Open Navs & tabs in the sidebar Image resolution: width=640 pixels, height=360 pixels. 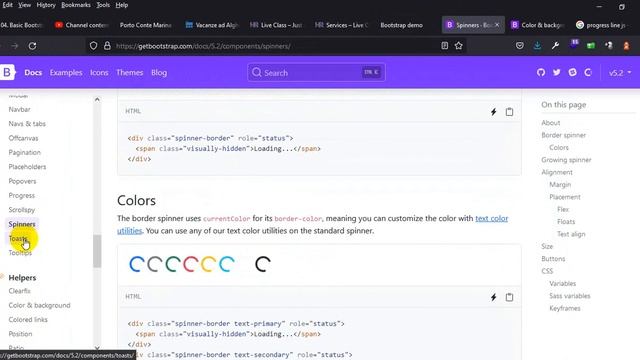click(x=27, y=124)
